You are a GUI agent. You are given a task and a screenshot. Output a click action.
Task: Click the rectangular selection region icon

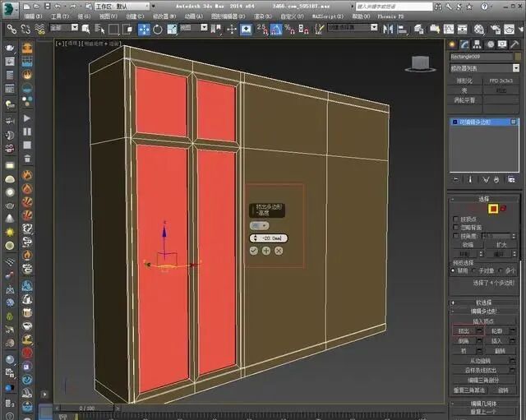(x=113, y=30)
